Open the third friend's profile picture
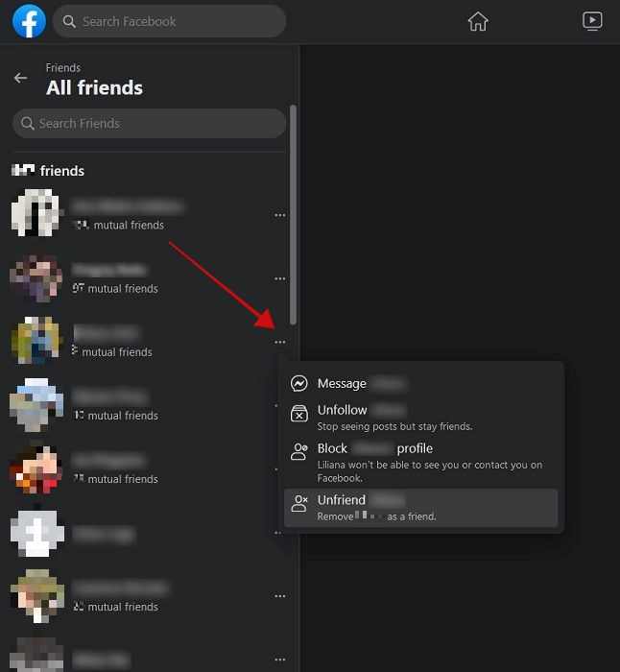 [x=36, y=341]
